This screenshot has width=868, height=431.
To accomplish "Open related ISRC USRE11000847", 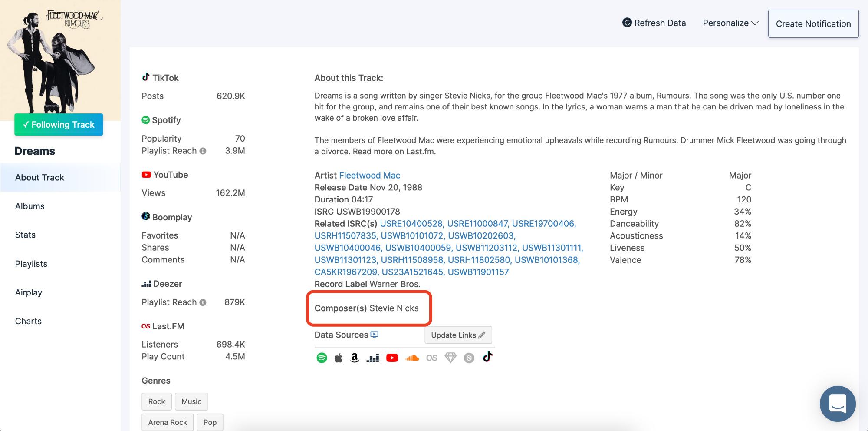I will click(477, 224).
